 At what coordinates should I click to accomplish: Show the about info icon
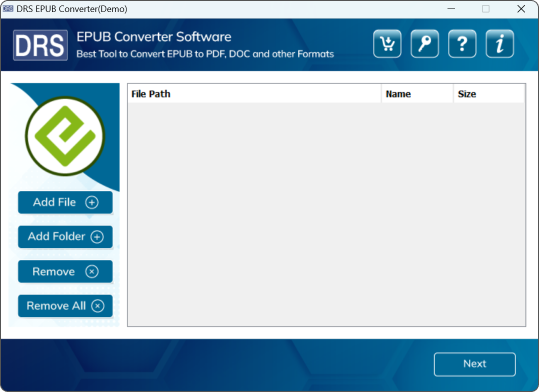pyautogui.click(x=499, y=44)
